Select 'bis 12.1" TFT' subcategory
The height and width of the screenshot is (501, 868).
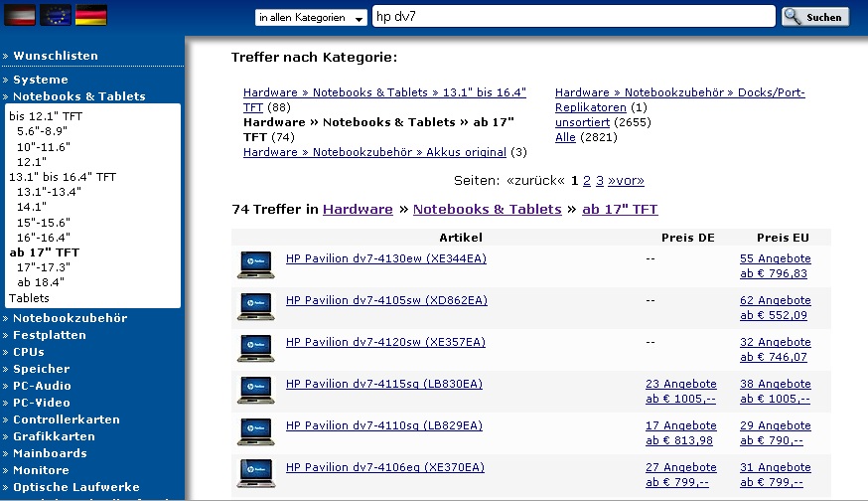click(46, 116)
